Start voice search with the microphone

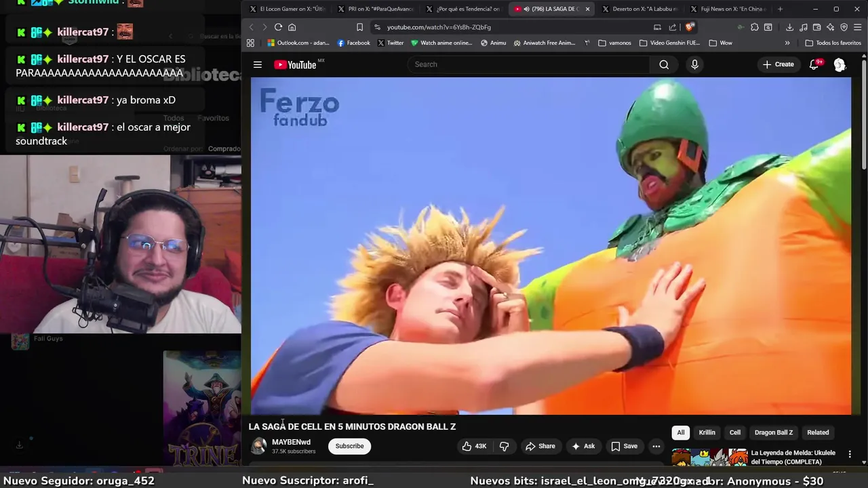694,64
